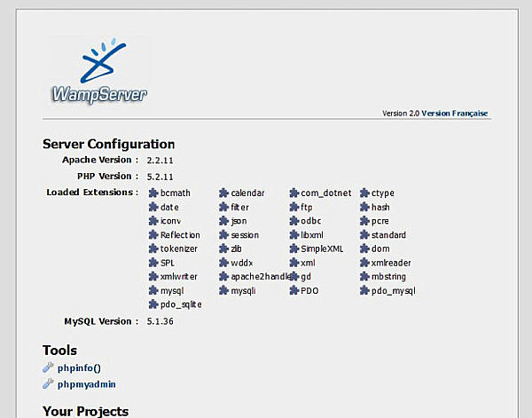Click the puzzle icon next to pdo_sqlite
This screenshot has height=418, width=532.
153,304
